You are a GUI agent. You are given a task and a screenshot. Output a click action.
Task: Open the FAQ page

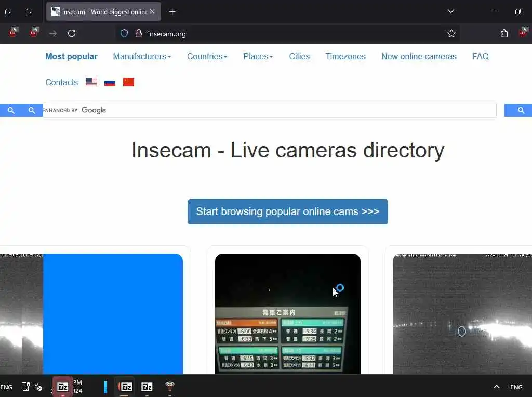coord(481,56)
